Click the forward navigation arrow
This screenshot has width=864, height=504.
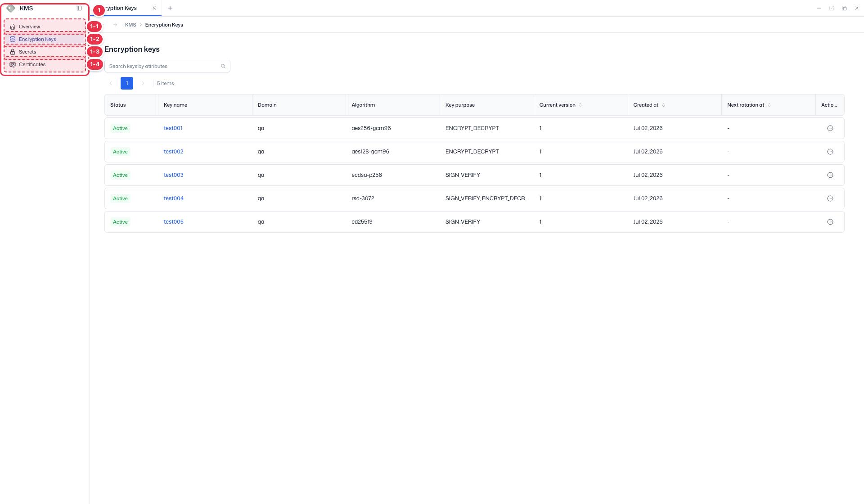click(x=115, y=25)
